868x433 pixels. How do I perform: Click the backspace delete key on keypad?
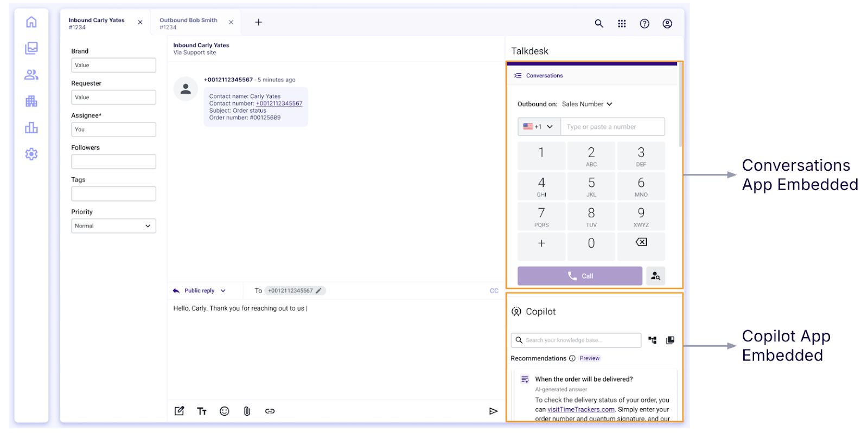(641, 247)
